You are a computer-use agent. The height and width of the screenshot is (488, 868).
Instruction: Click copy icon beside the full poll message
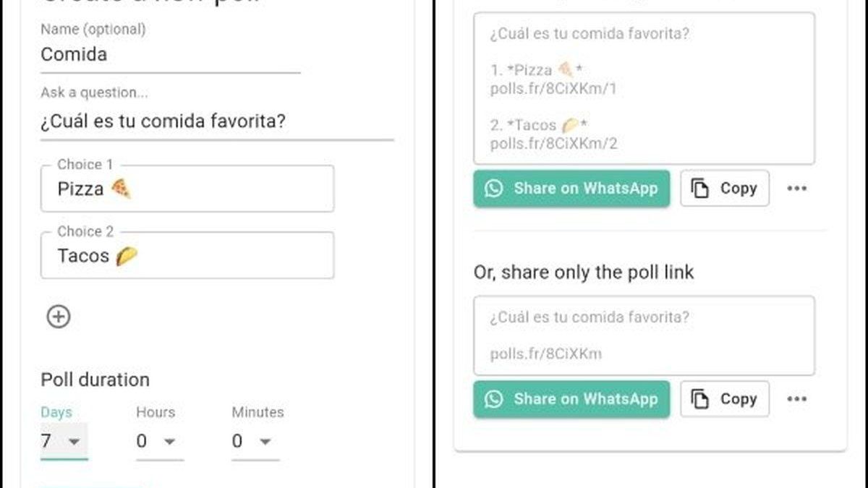point(699,189)
